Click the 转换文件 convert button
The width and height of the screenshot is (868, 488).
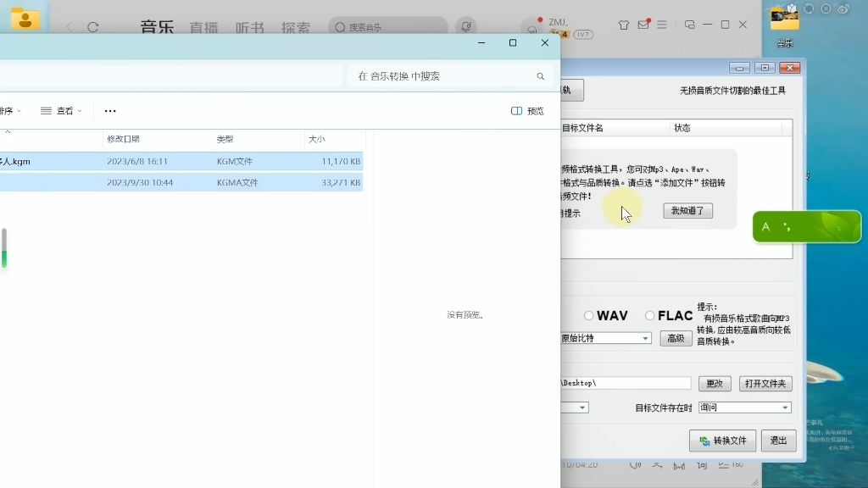pos(722,441)
